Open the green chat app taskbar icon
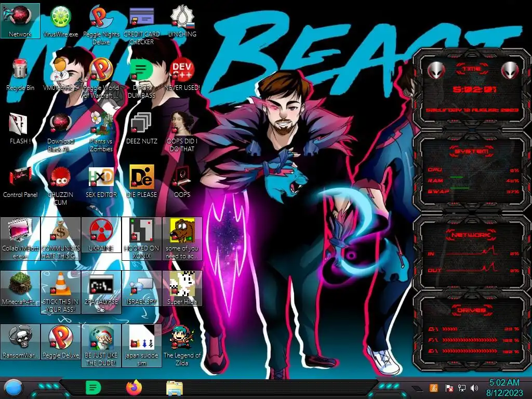This screenshot has height=399, width=532. pyautogui.click(x=93, y=388)
